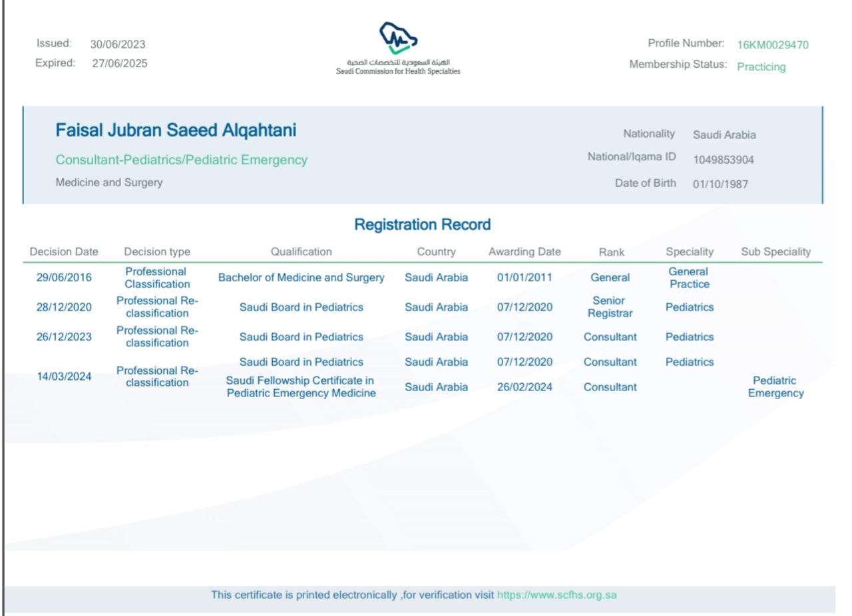The width and height of the screenshot is (852, 616).
Task: Click the expired date 27/06/2025
Action: point(120,64)
